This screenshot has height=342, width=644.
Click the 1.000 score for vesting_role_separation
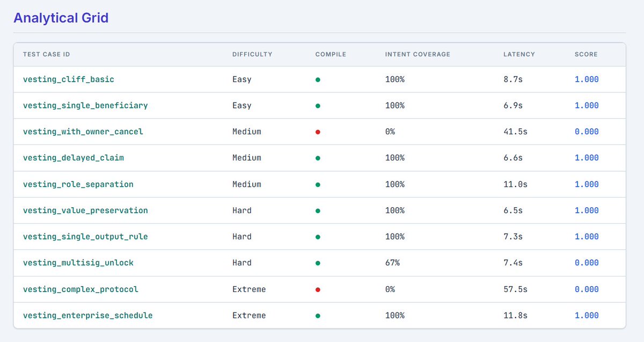pos(587,184)
